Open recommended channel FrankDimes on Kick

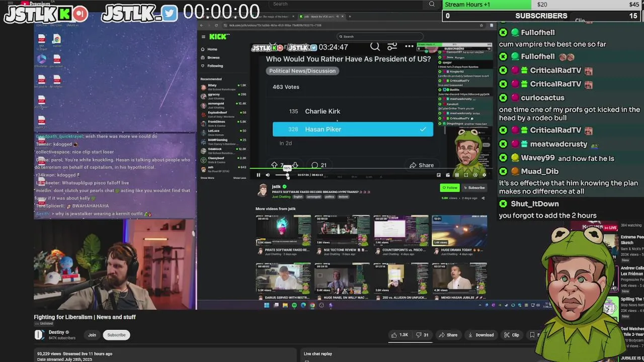[223, 123]
